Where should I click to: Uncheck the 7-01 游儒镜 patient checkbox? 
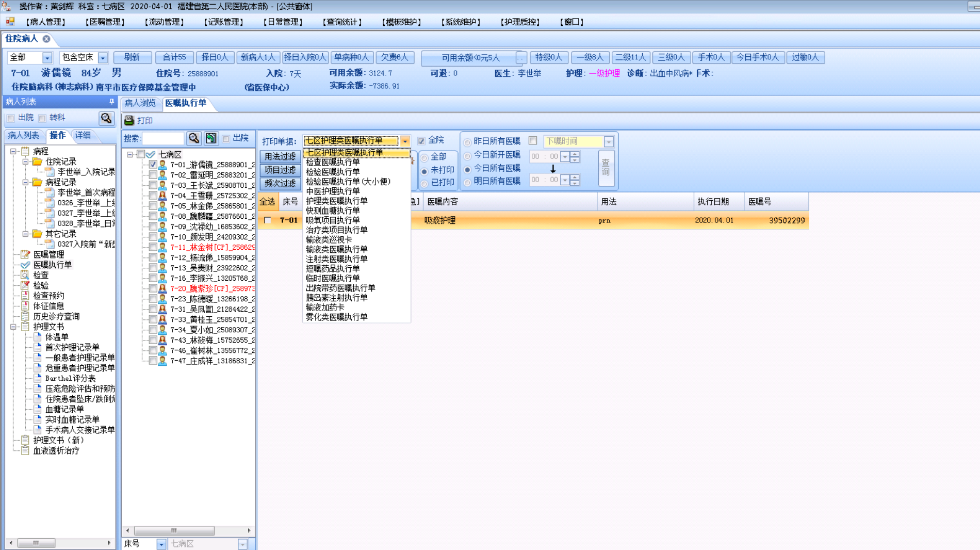[x=153, y=165]
